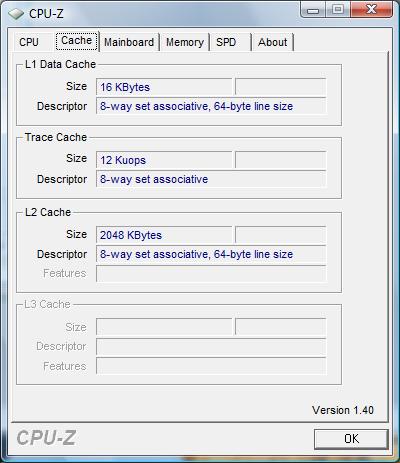This screenshot has height=463, width=400.
Task: Click the 'L1 Data Cache' group label
Action: (x=60, y=64)
